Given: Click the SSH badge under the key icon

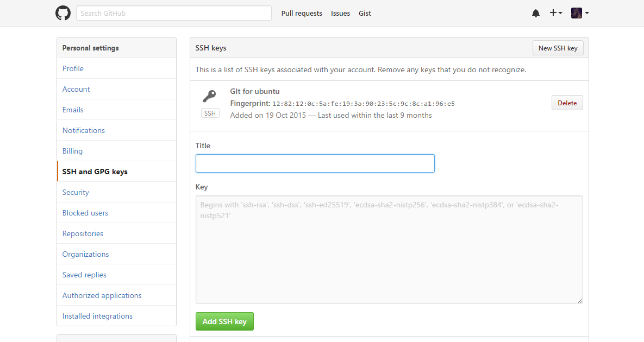Looking at the screenshot, I should 210,113.
